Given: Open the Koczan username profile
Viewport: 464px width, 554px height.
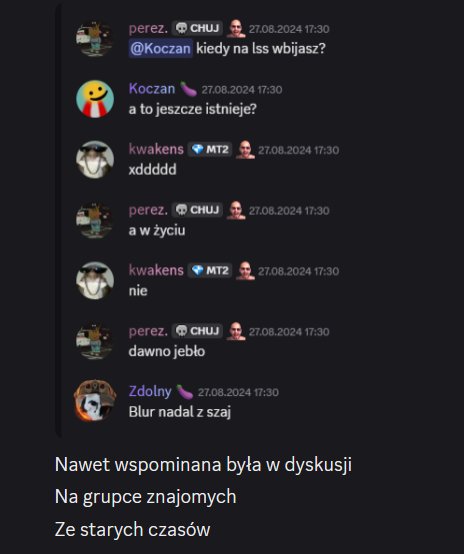Looking at the screenshot, I should (152, 89).
